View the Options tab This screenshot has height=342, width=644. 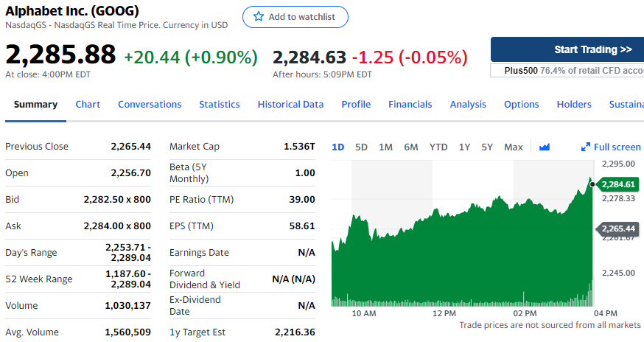[x=521, y=105]
